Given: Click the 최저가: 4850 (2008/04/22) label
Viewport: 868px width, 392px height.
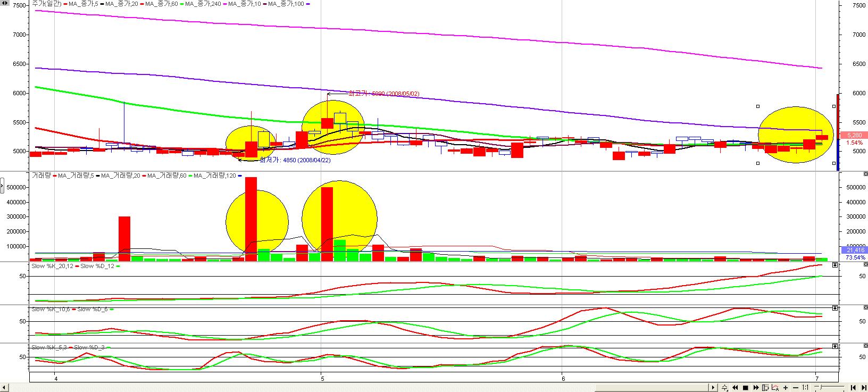Looking at the screenshot, I should tap(295, 160).
